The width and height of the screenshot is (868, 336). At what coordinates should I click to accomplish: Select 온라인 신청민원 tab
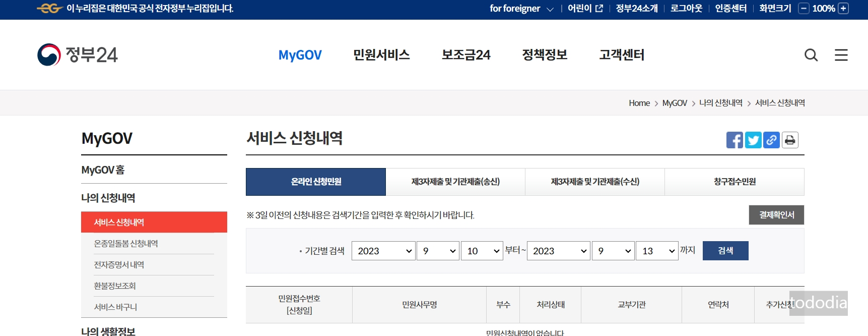[x=316, y=182]
